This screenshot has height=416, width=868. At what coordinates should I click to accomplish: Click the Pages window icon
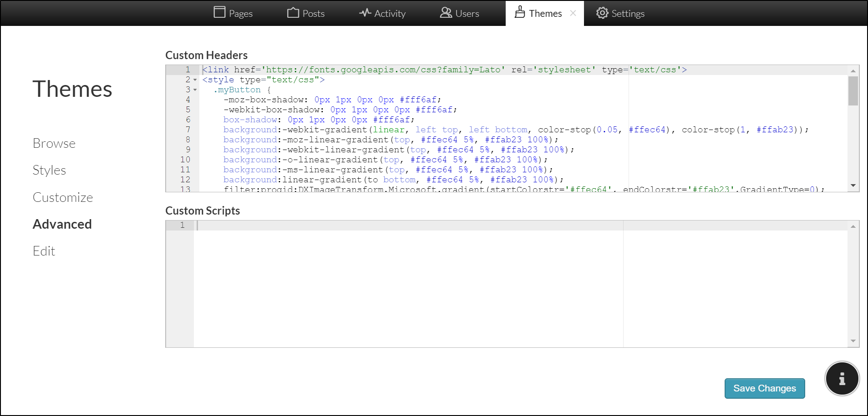tap(219, 12)
